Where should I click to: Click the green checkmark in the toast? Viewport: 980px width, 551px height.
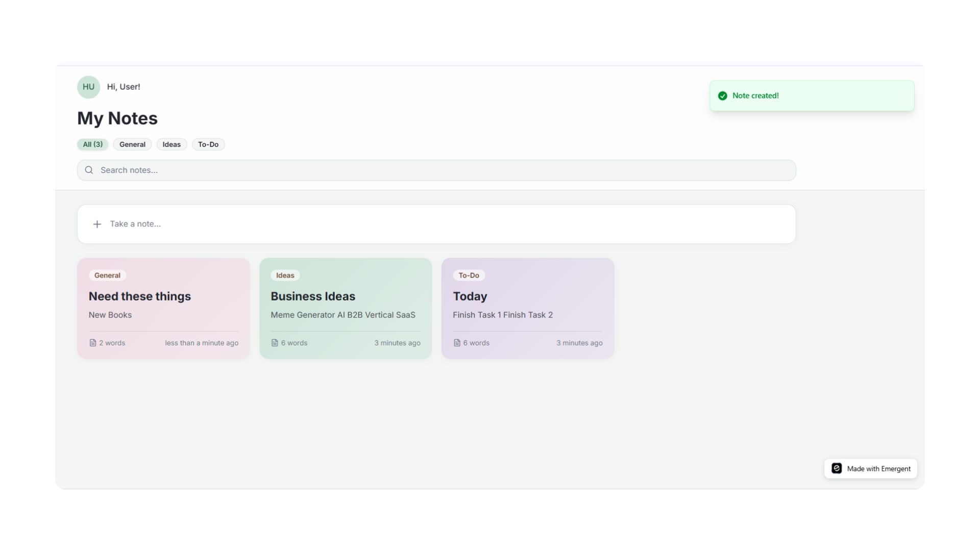point(722,95)
